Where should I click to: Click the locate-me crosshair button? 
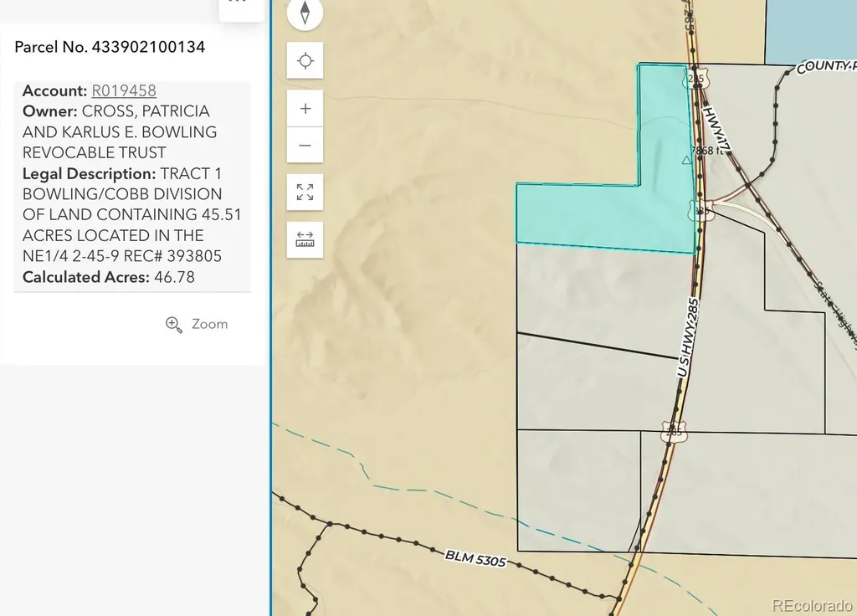pyautogui.click(x=305, y=60)
